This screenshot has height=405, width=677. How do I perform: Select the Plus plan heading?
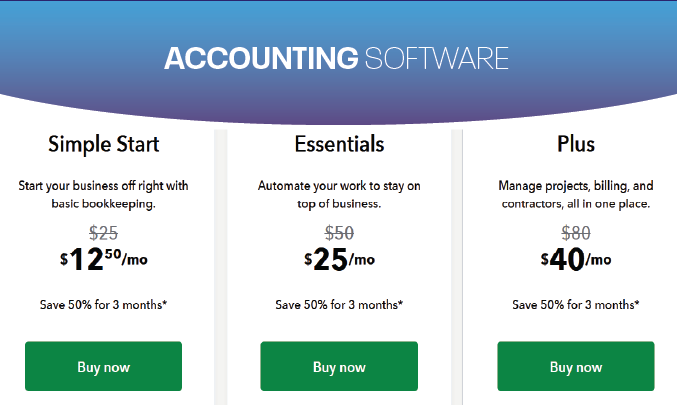(x=576, y=144)
